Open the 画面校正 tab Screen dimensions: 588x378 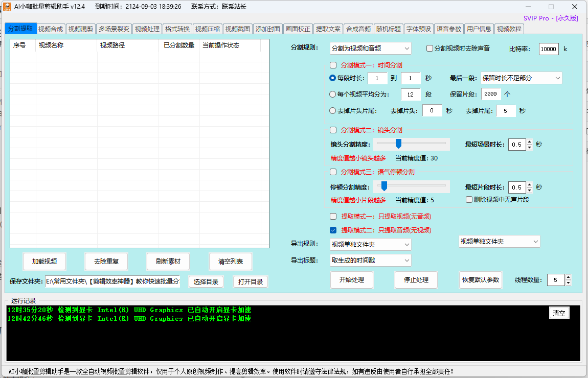click(x=298, y=29)
